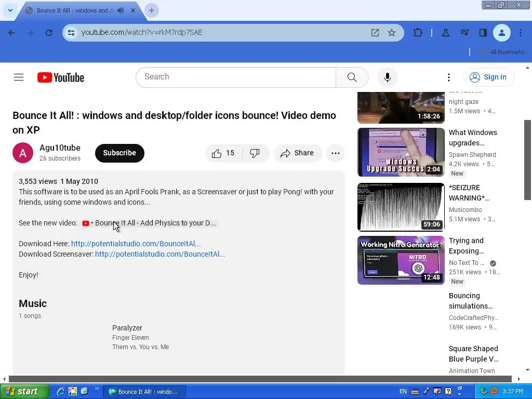This screenshot has width=532, height=399.
Task: Open YouTube settings three-dot menu
Action: tap(448, 77)
